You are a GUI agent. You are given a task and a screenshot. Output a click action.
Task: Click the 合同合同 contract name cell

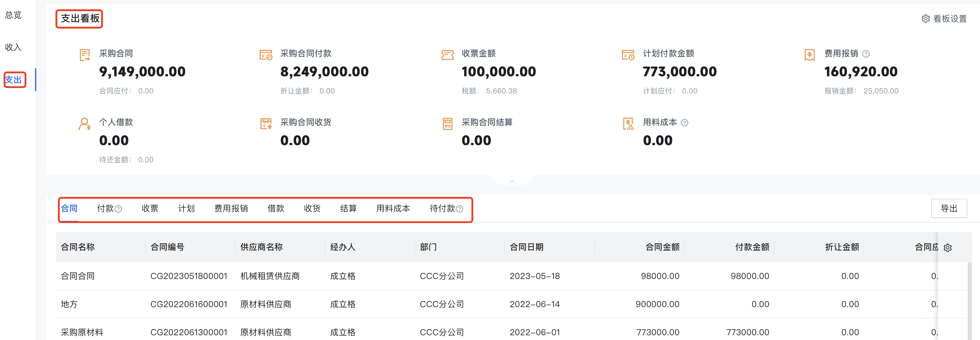[x=78, y=276]
